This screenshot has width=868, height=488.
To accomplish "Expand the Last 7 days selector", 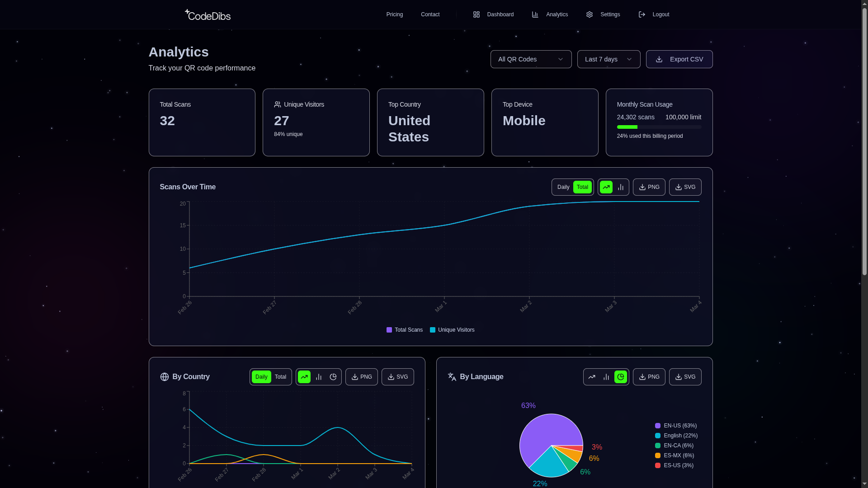I will (609, 59).
